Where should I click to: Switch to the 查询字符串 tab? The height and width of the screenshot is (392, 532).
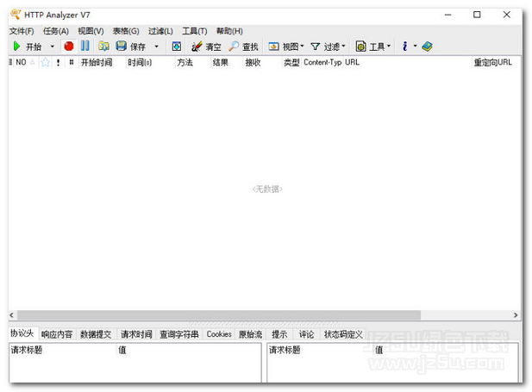179,334
